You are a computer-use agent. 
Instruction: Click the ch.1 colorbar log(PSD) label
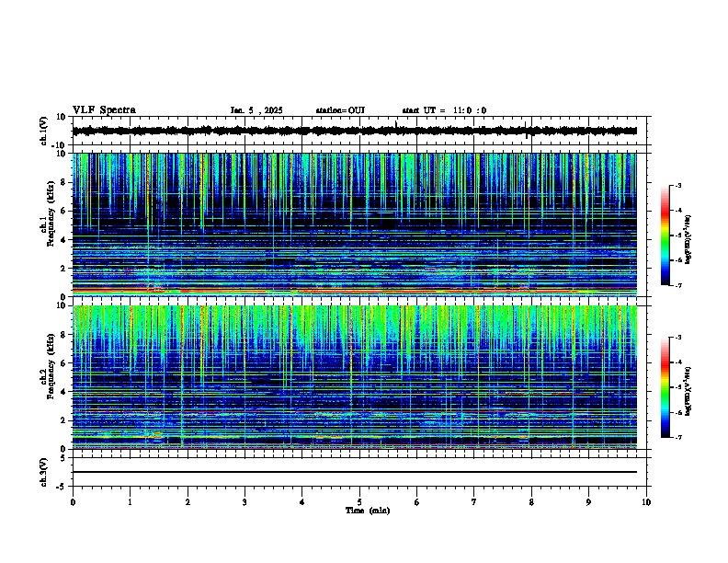coord(688,240)
